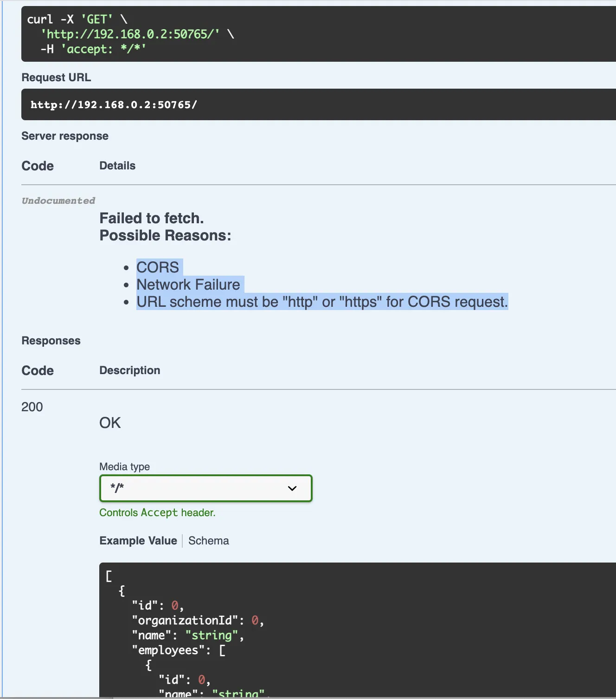
Task: Click the "Controls Accept header." note
Action: 157,512
